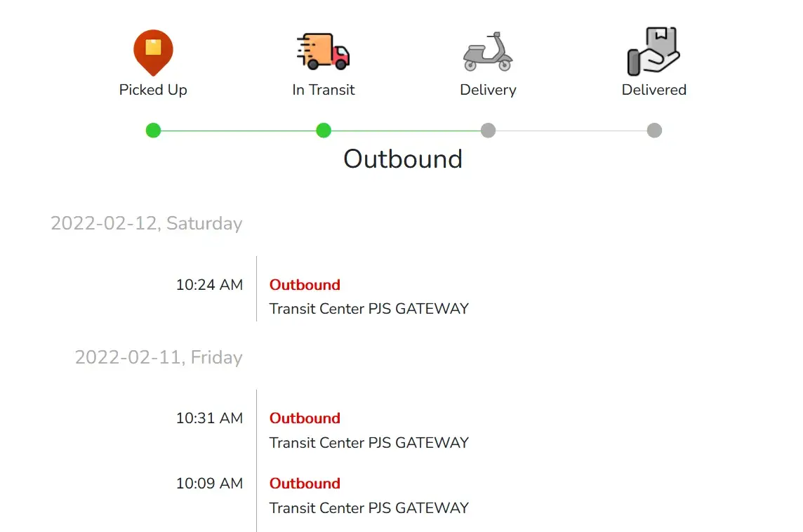Viewport: 803px width, 532px height.
Task: Click the red Outbound entry at 10:31 AM
Action: coord(305,418)
